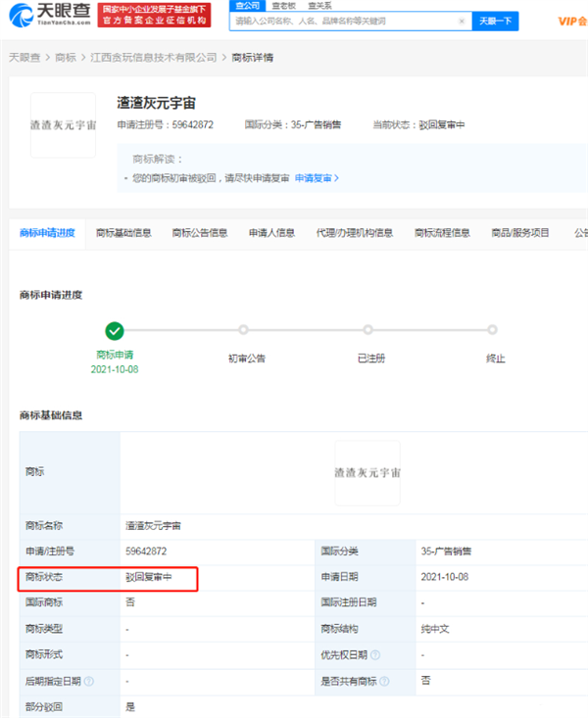Open the trademark thumbnail beside the title

pos(63,125)
